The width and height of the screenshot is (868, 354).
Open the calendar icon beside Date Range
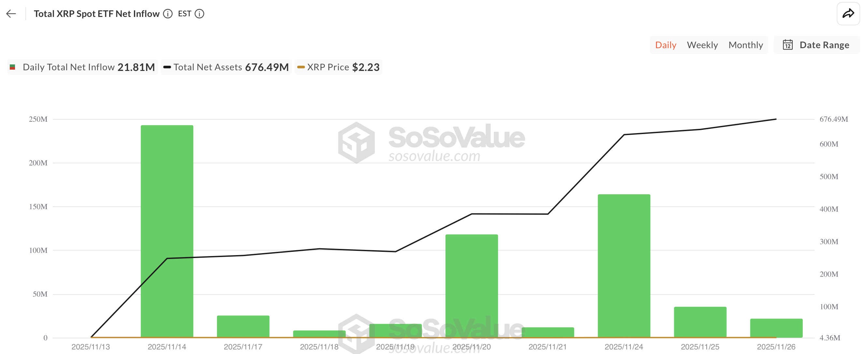click(787, 45)
